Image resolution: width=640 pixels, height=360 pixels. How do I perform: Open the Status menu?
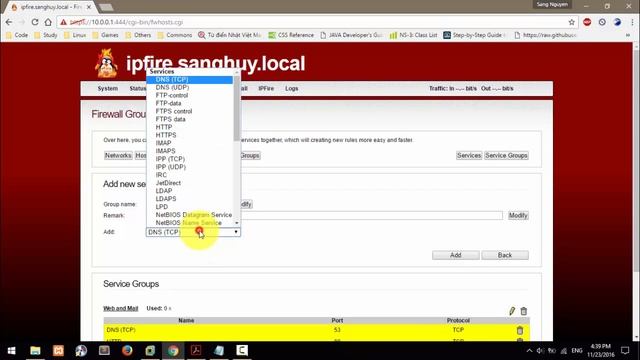coord(137,89)
